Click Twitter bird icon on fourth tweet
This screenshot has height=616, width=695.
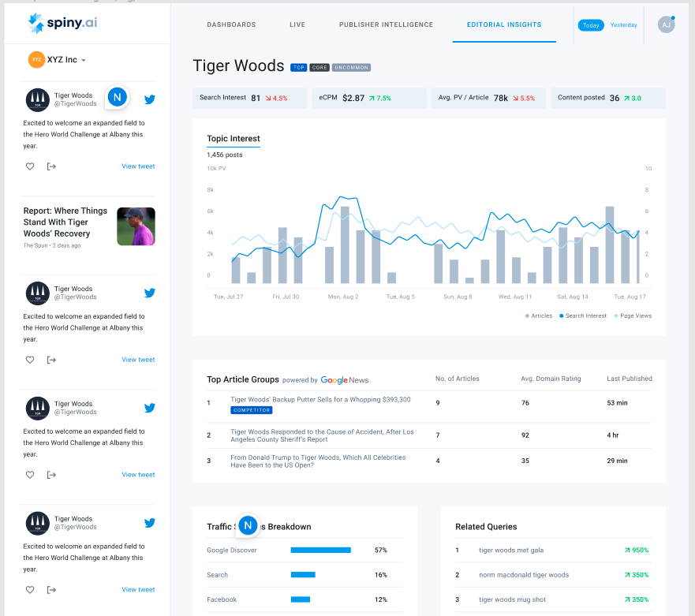[x=150, y=523]
